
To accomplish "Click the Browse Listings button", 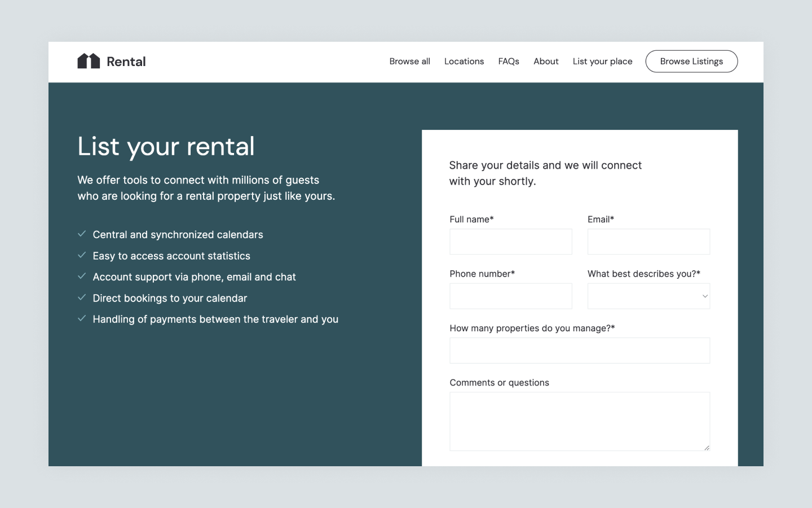I will click(691, 61).
